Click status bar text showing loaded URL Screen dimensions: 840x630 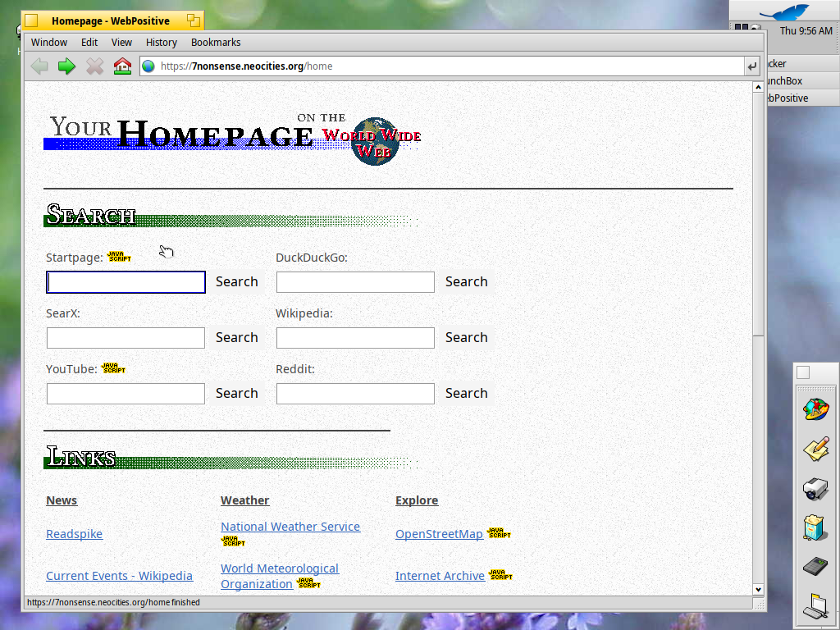point(113,603)
